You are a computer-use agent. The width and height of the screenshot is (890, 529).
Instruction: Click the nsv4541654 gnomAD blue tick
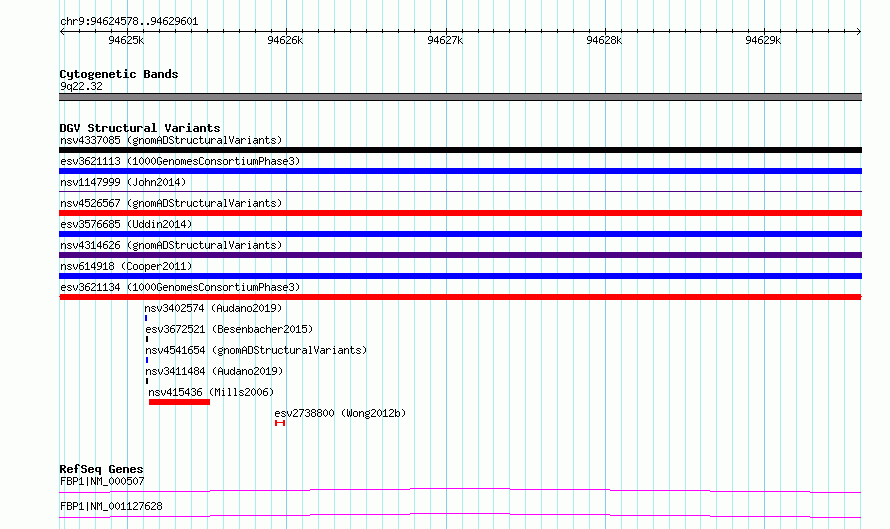tap(147, 360)
